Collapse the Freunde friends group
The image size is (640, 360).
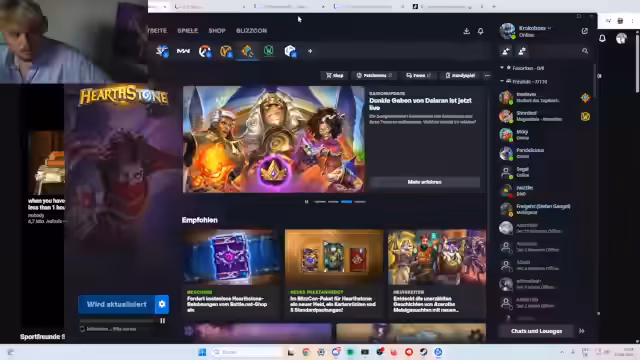(x=502, y=81)
